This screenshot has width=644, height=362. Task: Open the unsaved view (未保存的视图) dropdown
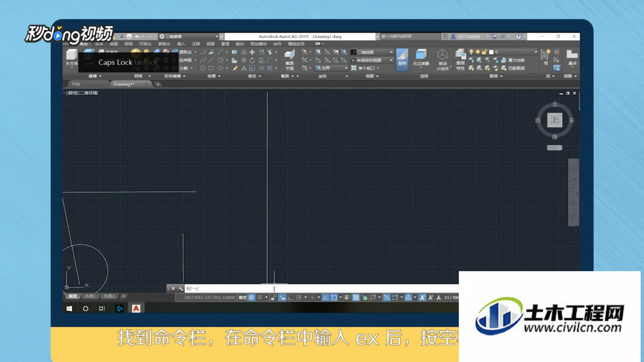pyautogui.click(x=372, y=60)
